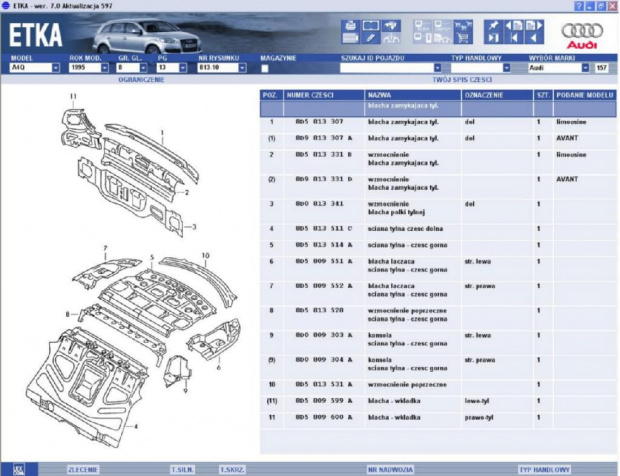Click the skip-forward arrow with bar icon
This screenshot has width=620, height=476.
click(493, 38)
